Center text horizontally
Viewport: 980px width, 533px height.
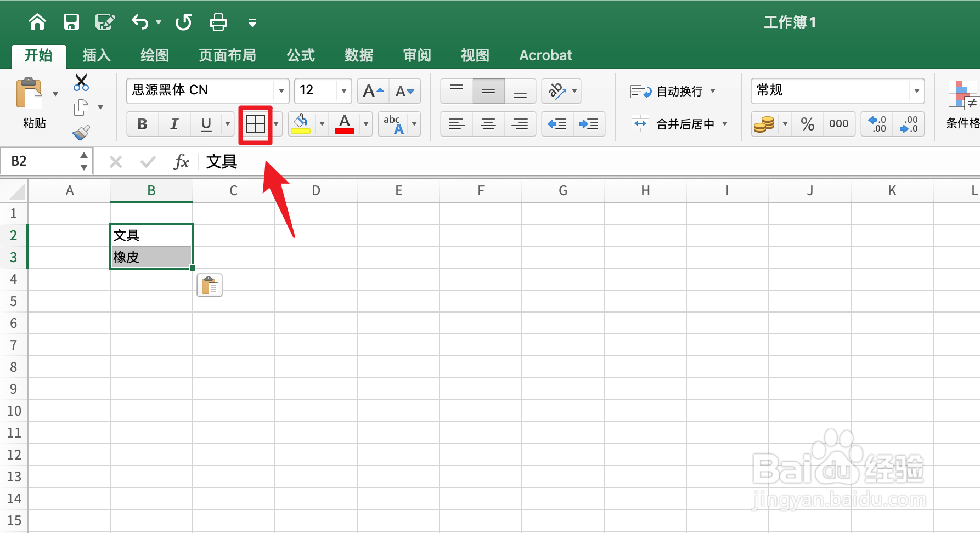coord(488,124)
